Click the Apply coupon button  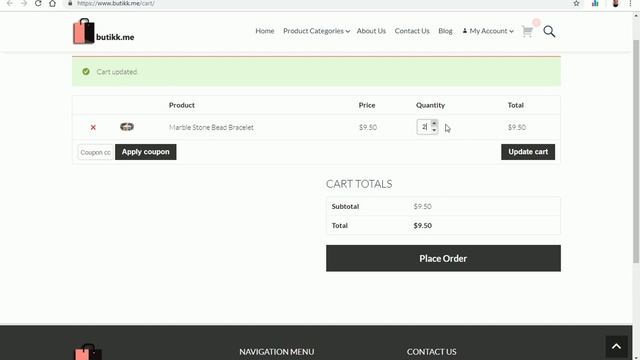point(146,152)
